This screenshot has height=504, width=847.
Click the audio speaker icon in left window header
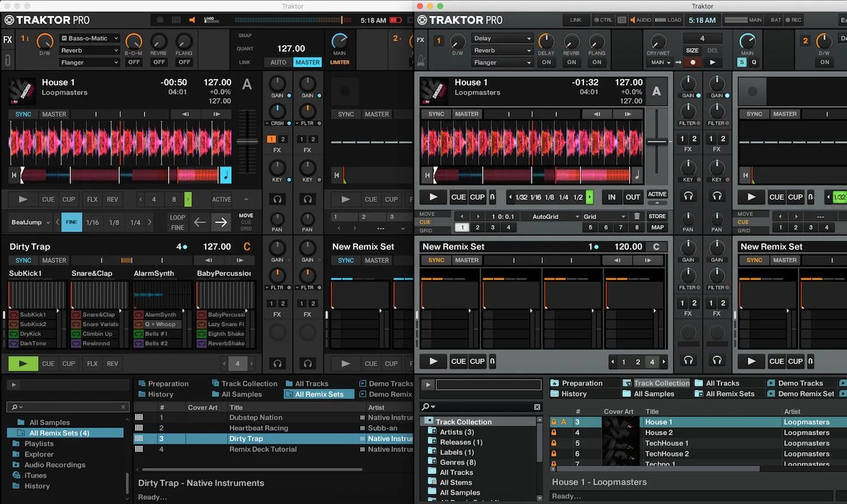(x=192, y=20)
